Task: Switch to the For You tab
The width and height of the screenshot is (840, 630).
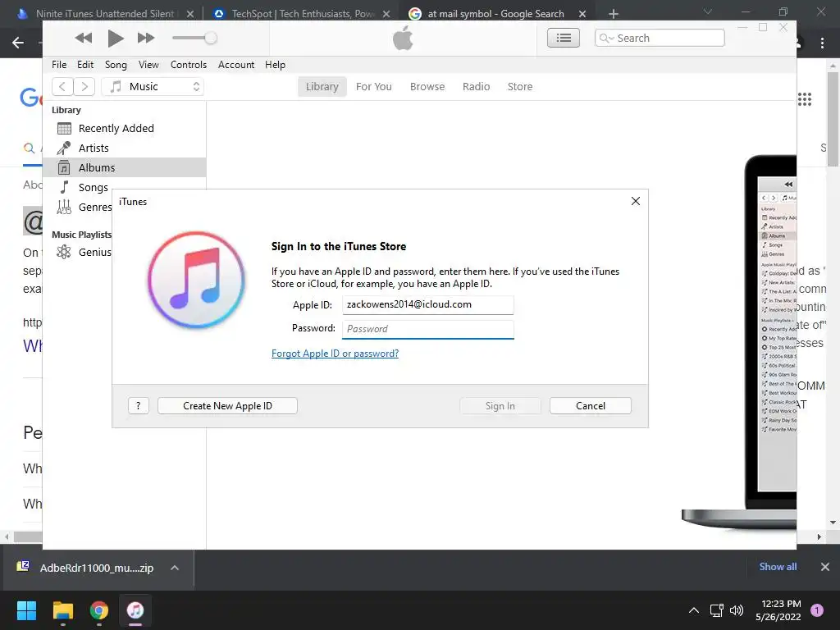Action: coord(373,87)
